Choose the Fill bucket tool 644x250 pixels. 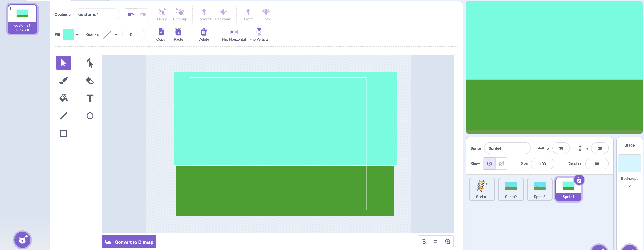pos(64,98)
